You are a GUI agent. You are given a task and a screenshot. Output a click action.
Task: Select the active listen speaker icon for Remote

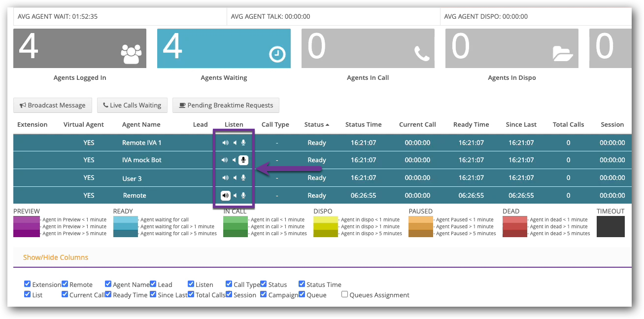pos(225,195)
